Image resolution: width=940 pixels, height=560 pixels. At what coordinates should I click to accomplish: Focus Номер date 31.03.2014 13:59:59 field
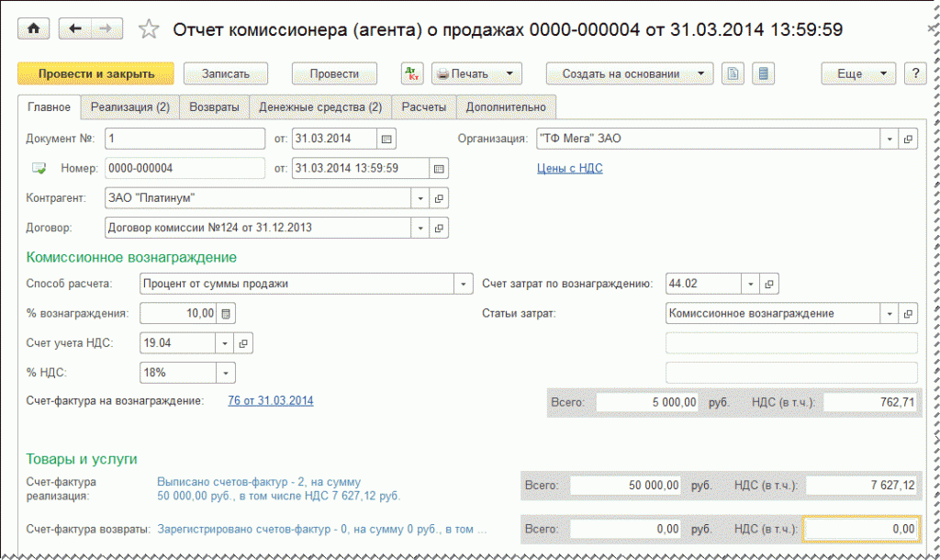coord(361,169)
